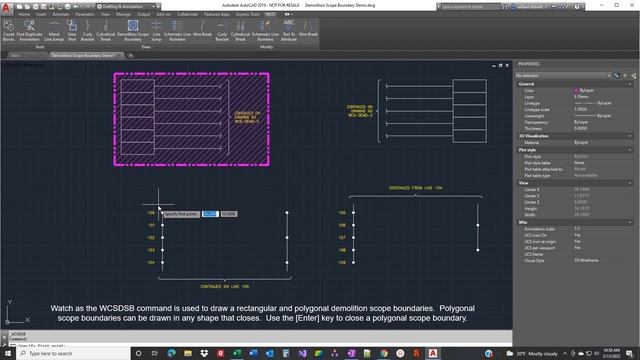Click the first coordinate input box near cursor
Viewport: 640px width, 360px height.
point(210,214)
